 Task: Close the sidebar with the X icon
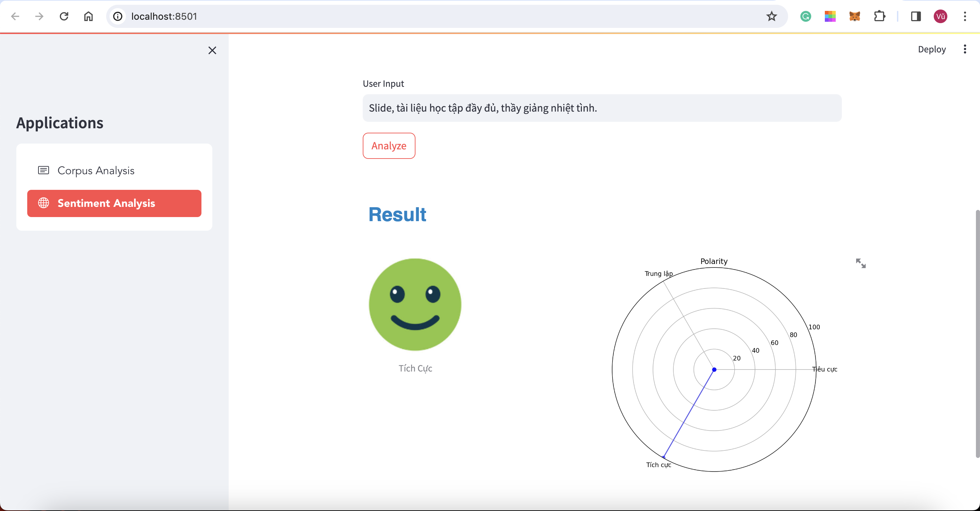[212, 50]
